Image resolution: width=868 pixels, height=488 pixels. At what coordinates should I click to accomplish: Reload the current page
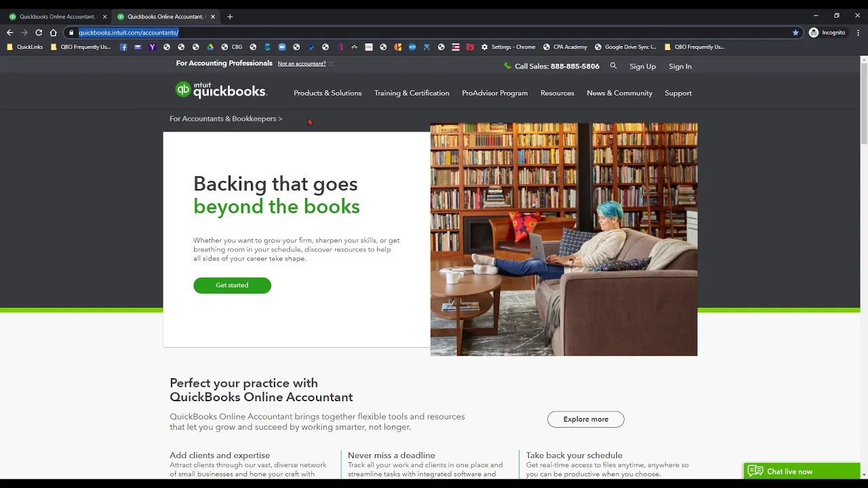click(x=39, y=33)
